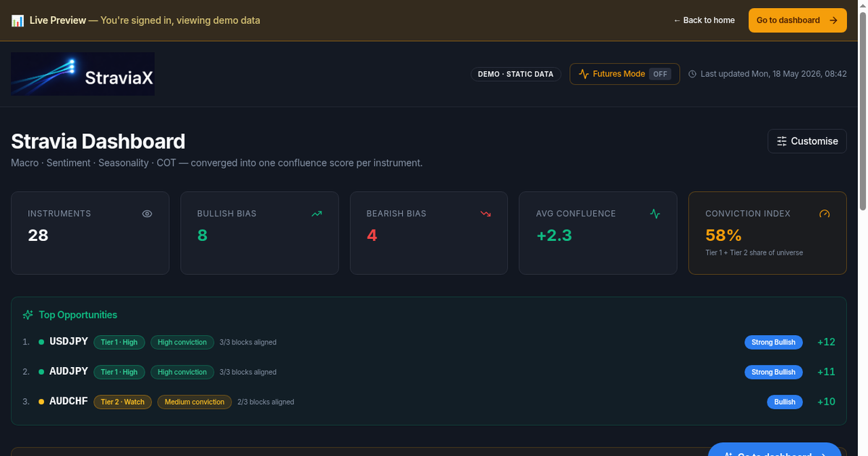The image size is (868, 456).
Task: Click the +11 score on AUDJPY row
Action: point(826,371)
